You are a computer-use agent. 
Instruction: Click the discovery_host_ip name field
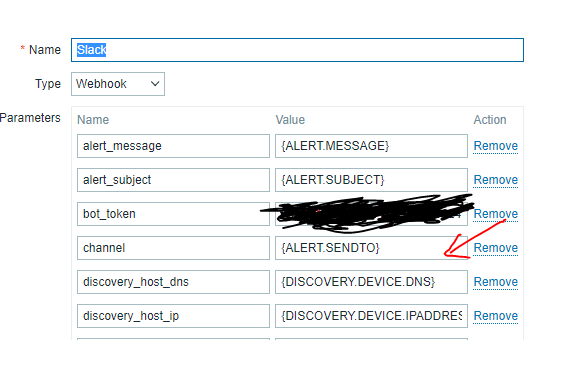(173, 316)
